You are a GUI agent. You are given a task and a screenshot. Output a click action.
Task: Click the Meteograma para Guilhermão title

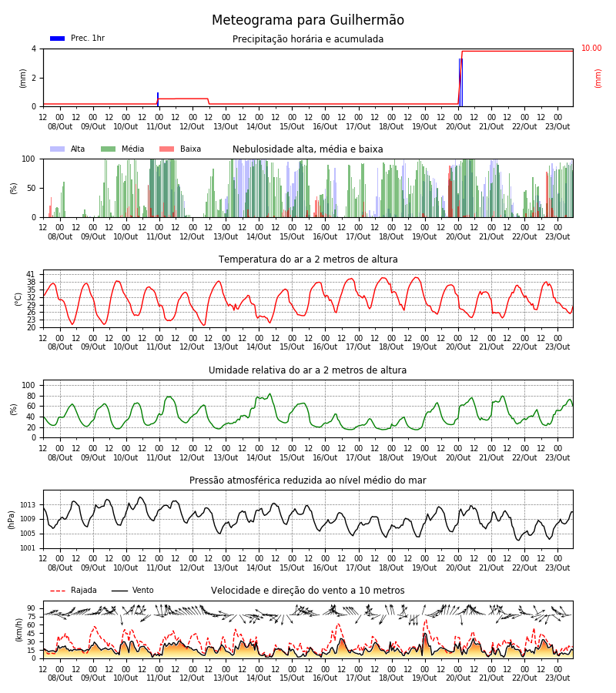click(x=308, y=20)
